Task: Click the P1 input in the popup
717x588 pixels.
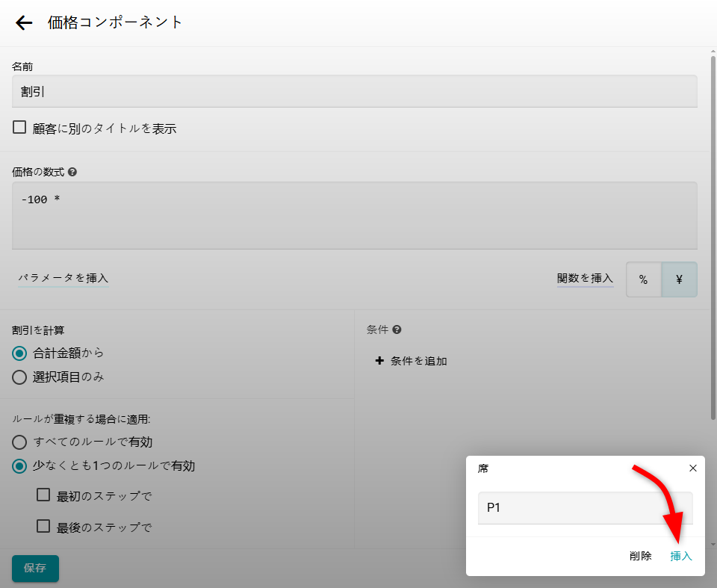Action: click(586, 508)
